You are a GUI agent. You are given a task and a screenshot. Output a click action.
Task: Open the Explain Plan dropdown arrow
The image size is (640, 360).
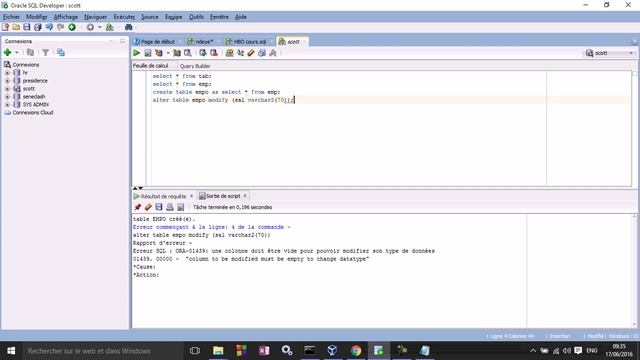pos(168,53)
